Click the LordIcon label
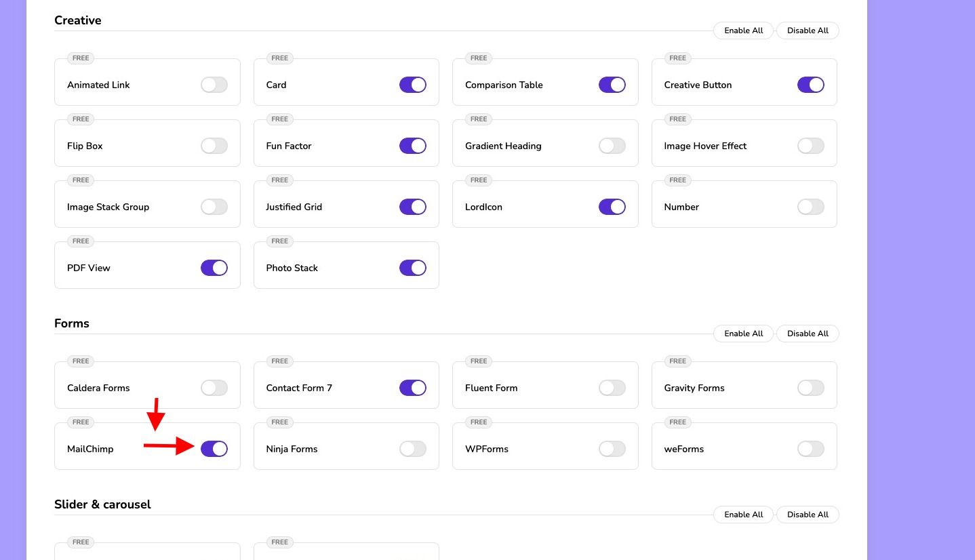 [x=483, y=207]
